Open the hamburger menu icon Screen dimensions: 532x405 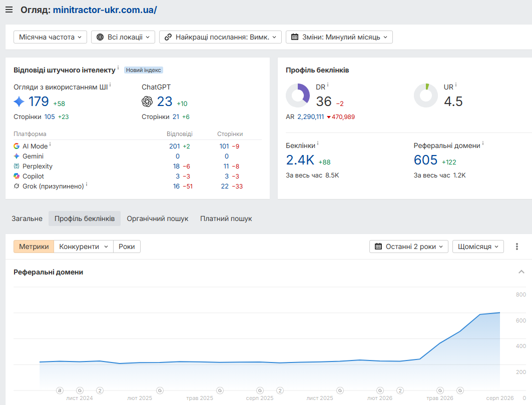[9, 10]
